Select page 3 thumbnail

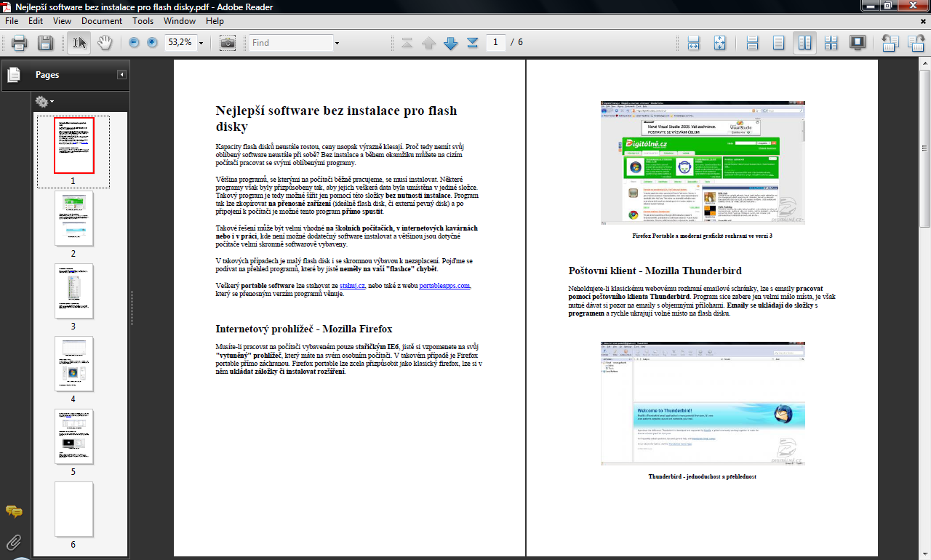coord(73,291)
